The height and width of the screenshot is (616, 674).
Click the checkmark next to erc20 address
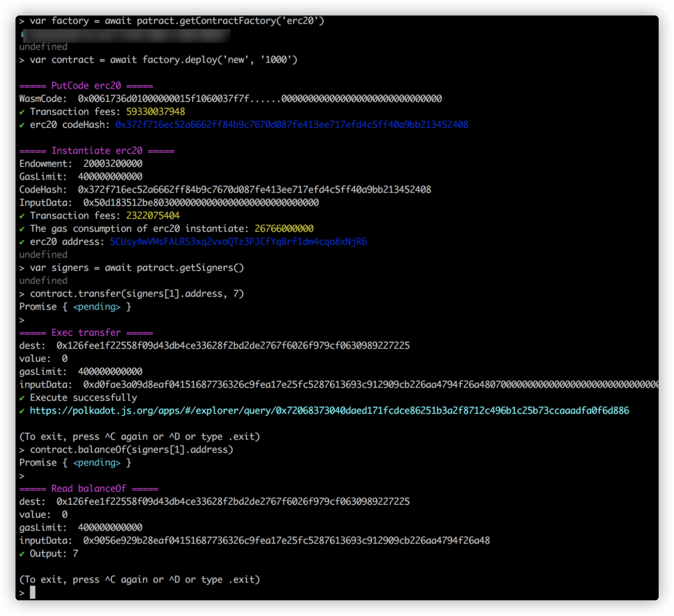22,242
